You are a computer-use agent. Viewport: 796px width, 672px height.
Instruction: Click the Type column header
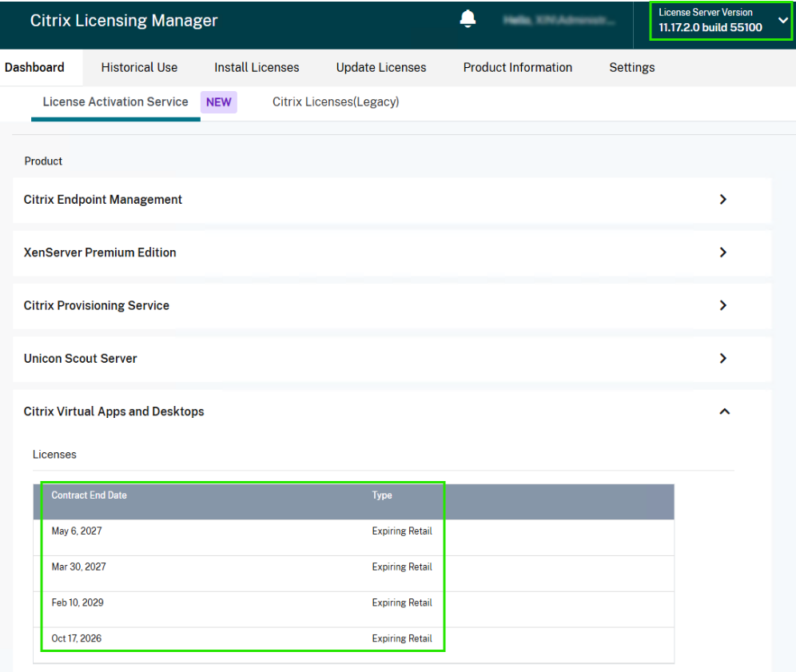coord(382,495)
